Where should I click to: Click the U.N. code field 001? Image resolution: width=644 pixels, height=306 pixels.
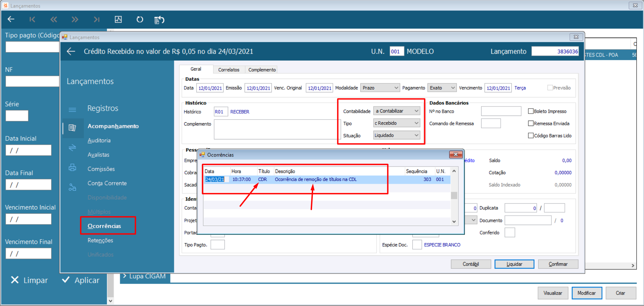(x=397, y=51)
